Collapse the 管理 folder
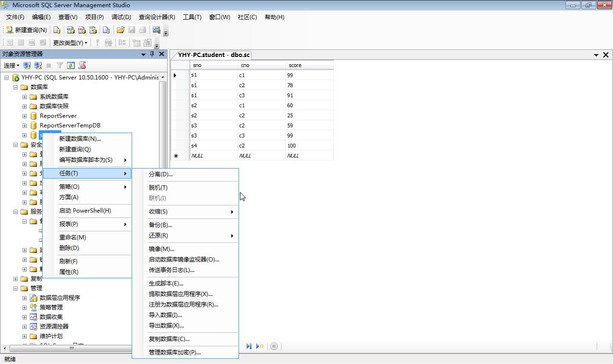The image size is (613, 364). (x=15, y=288)
